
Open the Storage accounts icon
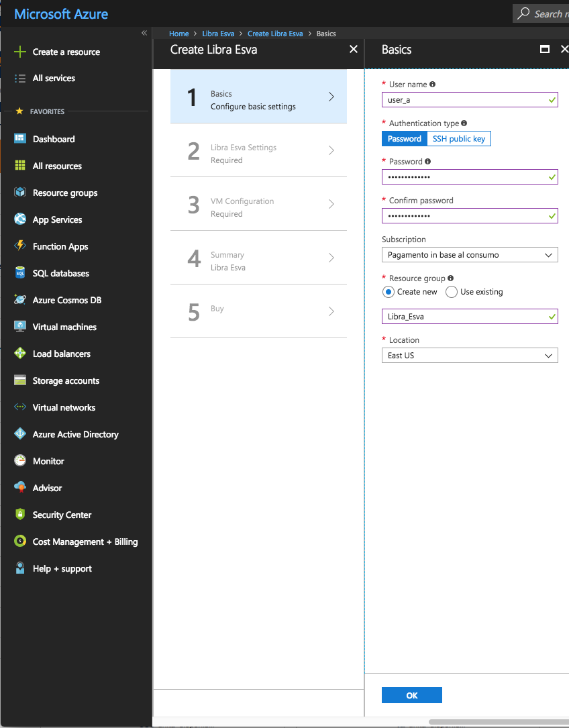coord(19,380)
